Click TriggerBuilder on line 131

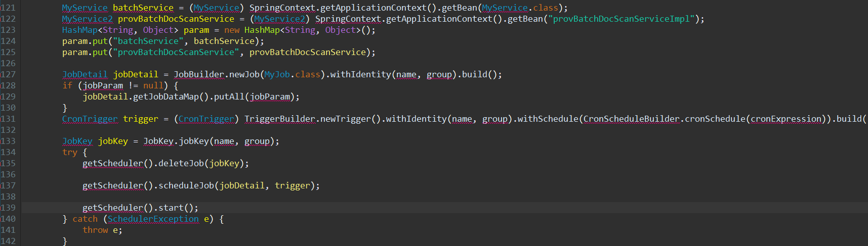(x=280, y=119)
